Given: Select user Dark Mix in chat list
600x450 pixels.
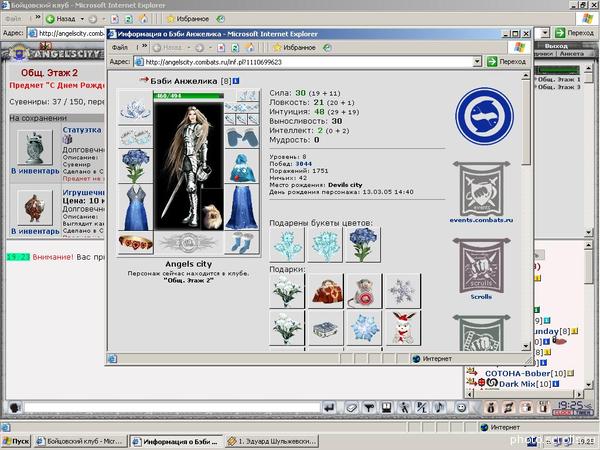Looking at the screenshot, I should point(517,383).
